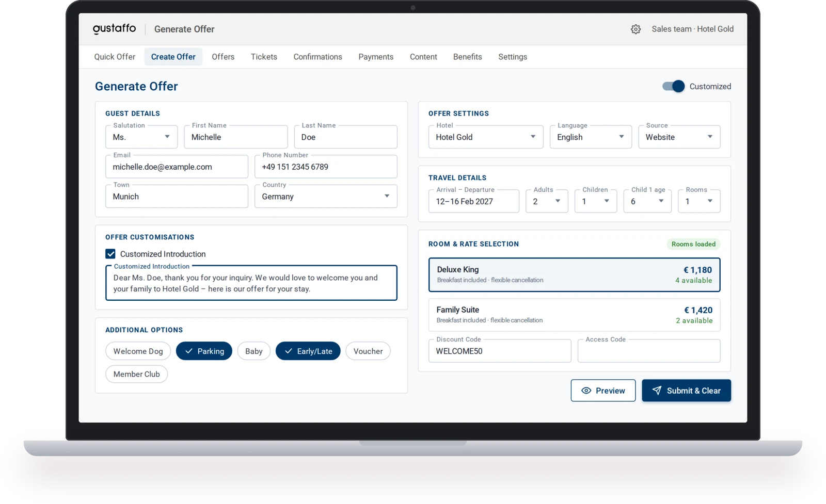Click the First Name input field

(236, 137)
